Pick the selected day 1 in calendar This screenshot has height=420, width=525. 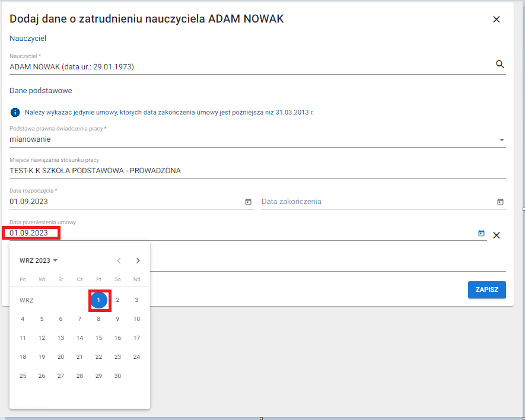coord(98,300)
